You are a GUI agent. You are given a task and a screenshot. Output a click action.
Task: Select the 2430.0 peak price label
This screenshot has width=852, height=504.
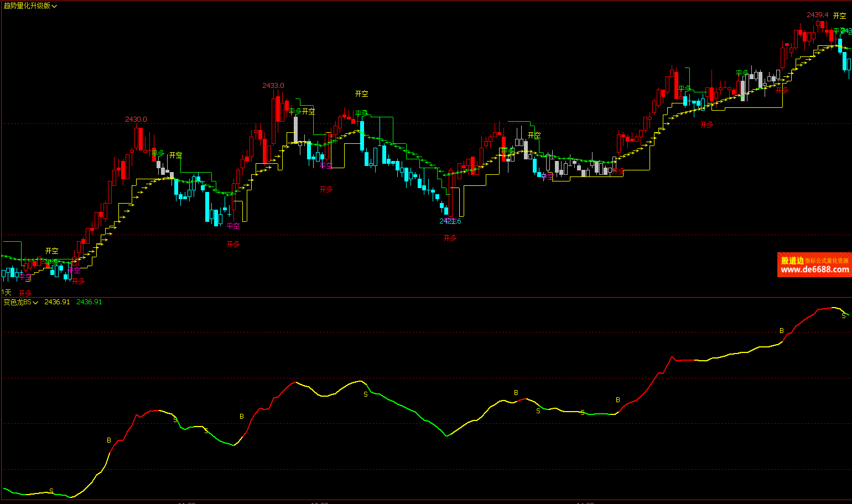(x=136, y=119)
